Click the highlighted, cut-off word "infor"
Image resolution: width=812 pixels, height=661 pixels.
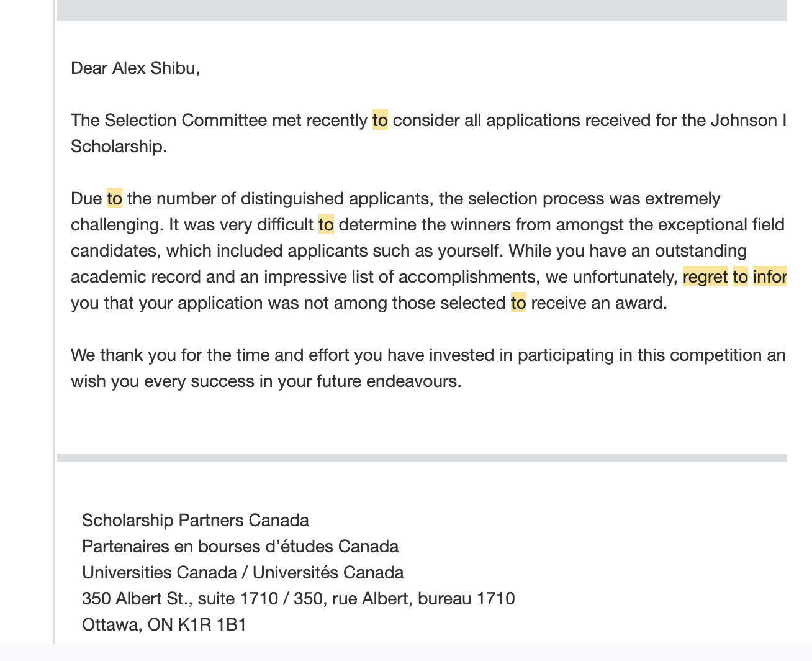(770, 277)
